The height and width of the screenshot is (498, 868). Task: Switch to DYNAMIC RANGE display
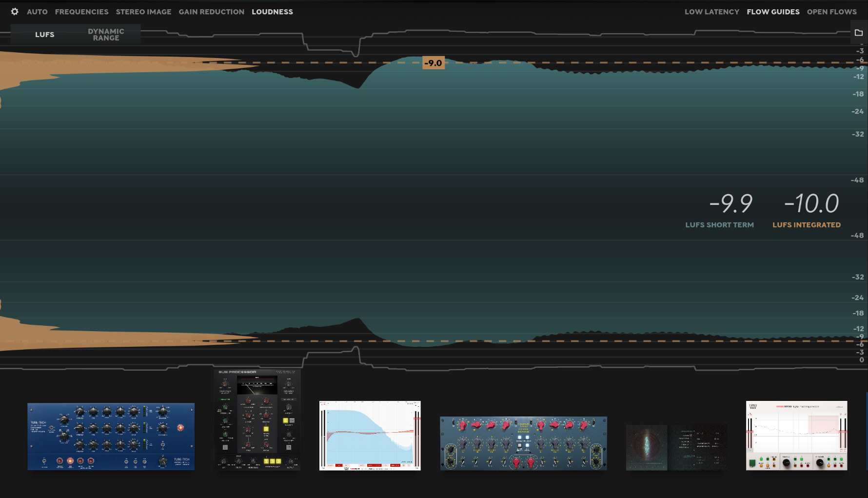pos(105,34)
